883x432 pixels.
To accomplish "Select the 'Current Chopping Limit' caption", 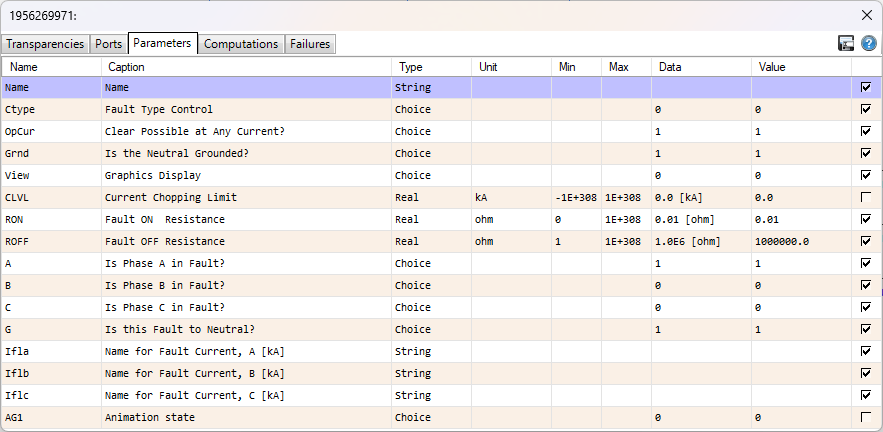I will tap(247, 197).
